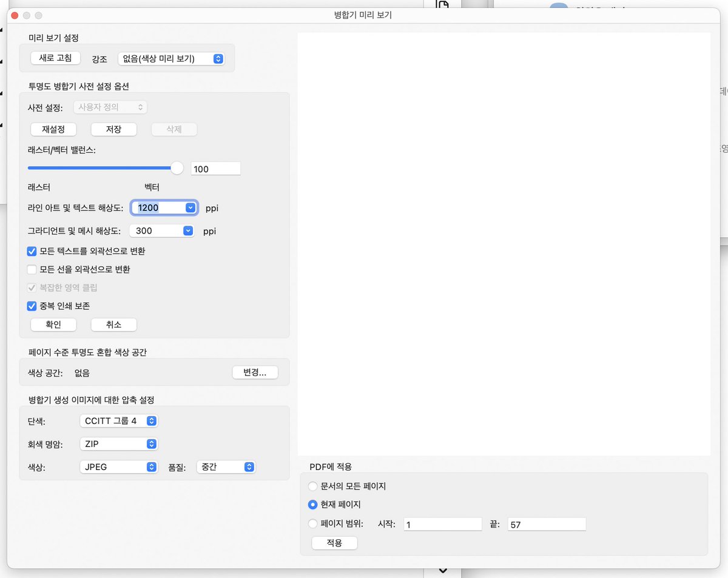Click the 적용 apply button
The image size is (728, 578).
(334, 543)
